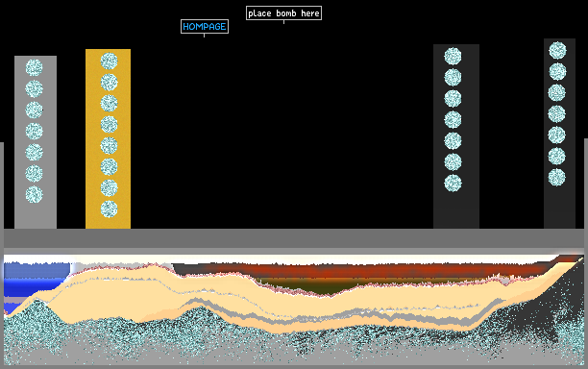The image size is (588, 369).
Task: Click the bottom circle in the light gray tower
Action: coord(35,195)
